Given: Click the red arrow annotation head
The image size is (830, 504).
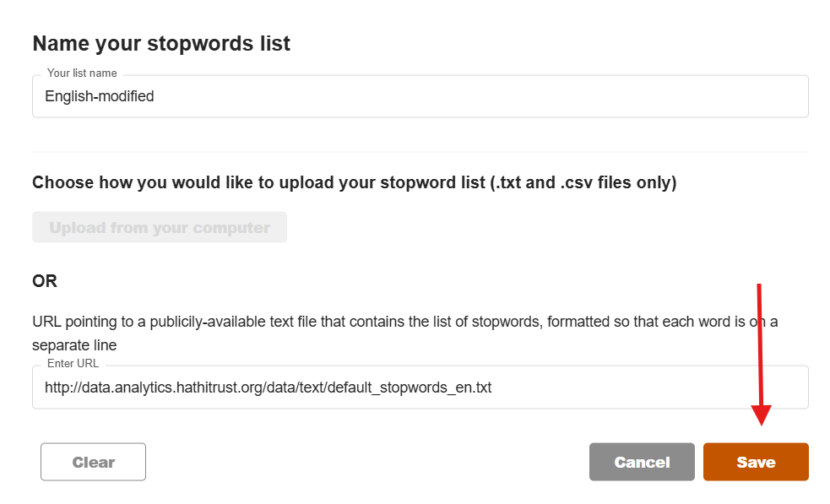Looking at the screenshot, I should point(762,415).
